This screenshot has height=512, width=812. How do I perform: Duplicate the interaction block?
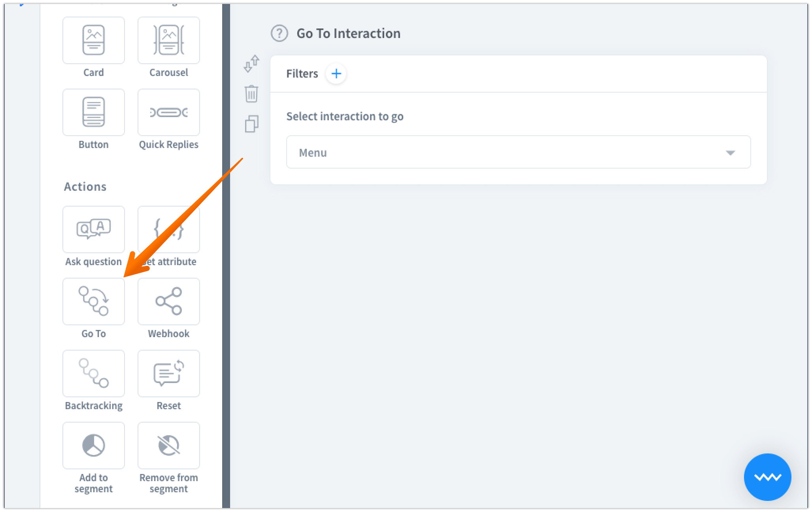251,124
